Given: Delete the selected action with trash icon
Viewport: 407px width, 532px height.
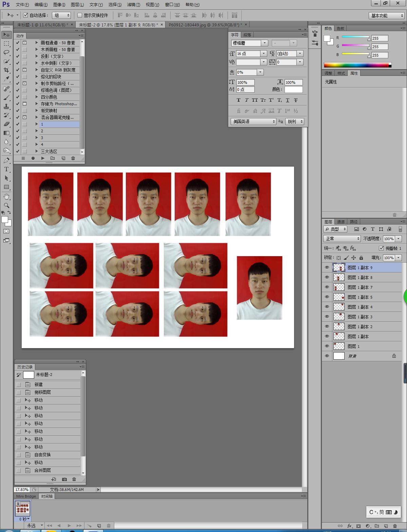Looking at the screenshot, I should [x=73, y=158].
